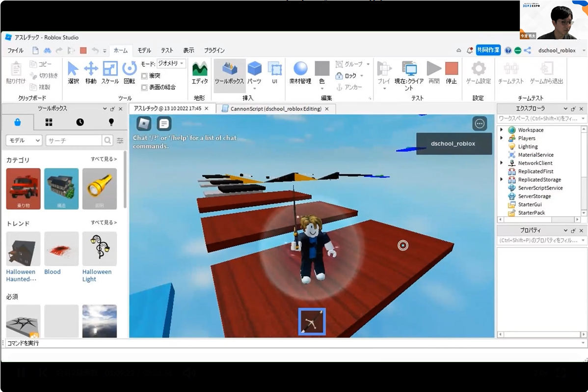Expand the Workspace tree node
Viewport: 588px width, 392px height.
point(502,130)
